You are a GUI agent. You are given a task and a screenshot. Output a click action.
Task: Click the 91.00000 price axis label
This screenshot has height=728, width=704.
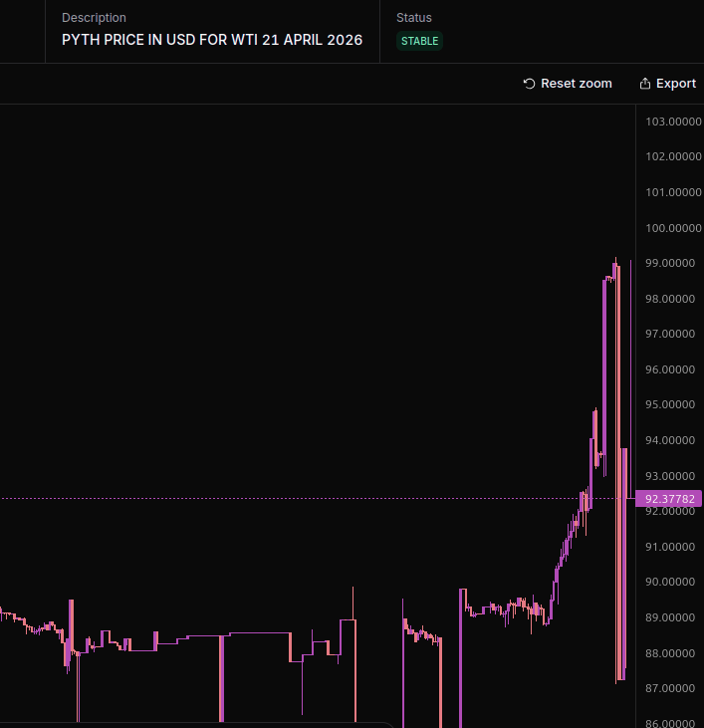tap(670, 547)
